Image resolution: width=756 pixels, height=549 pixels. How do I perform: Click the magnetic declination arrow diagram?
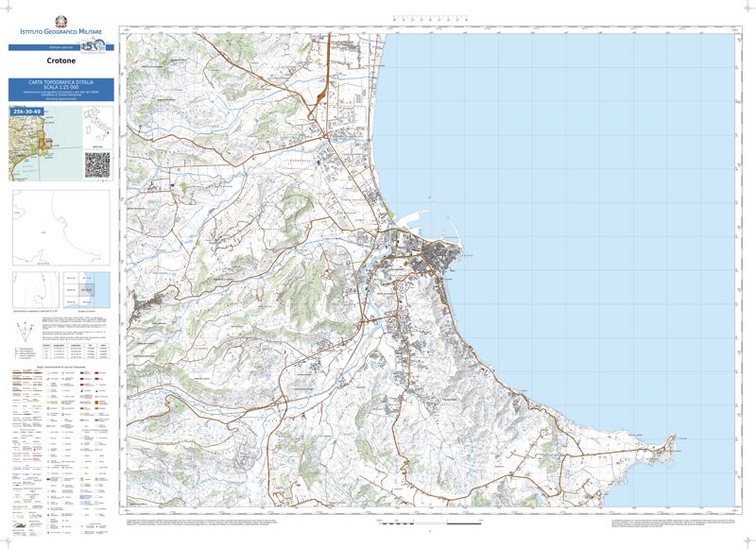coord(25,332)
